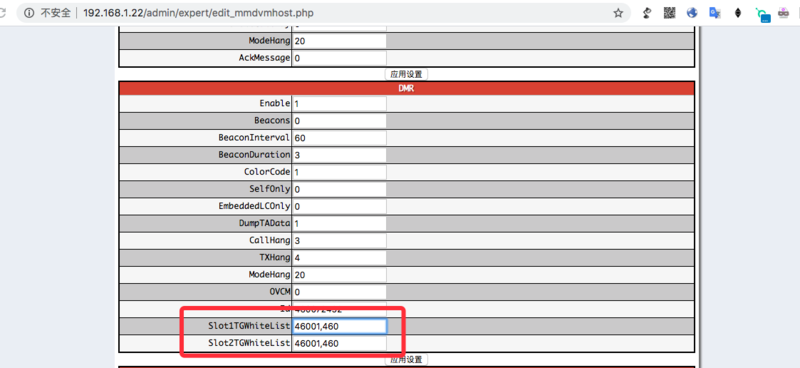
Task: Click the BeaconDuration label
Action: tap(254, 155)
